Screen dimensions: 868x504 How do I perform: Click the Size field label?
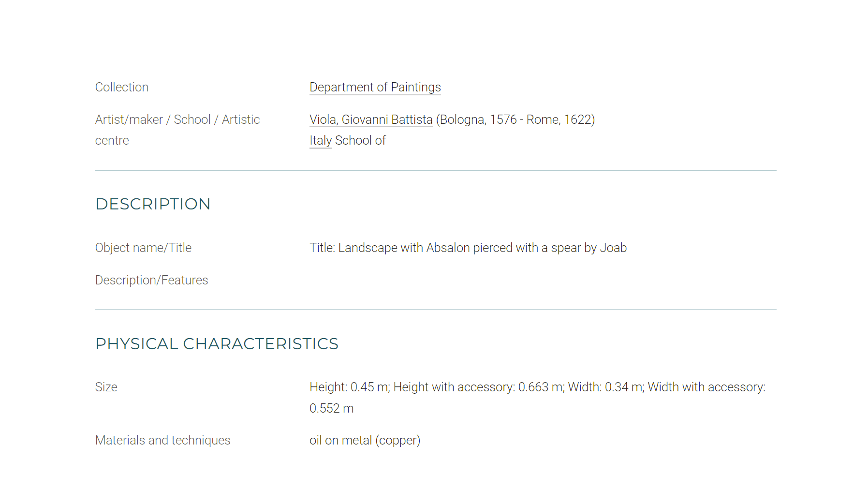click(106, 387)
